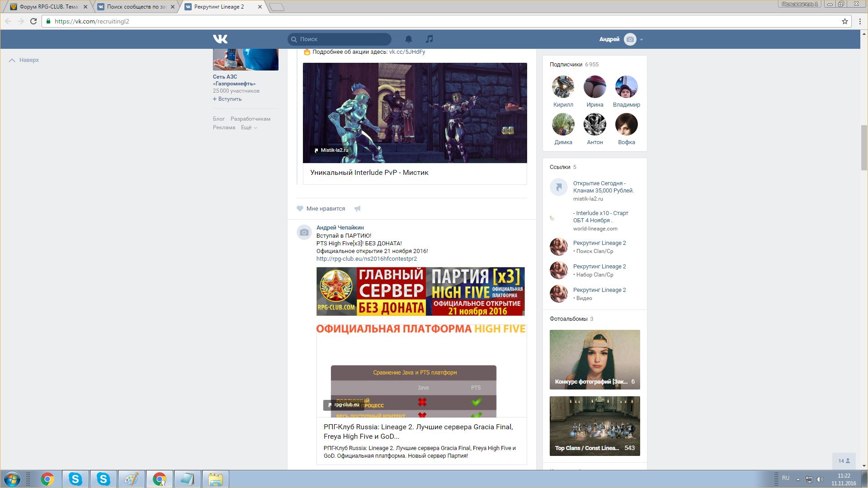Toggle the Мне нравится like heart

(x=300, y=209)
